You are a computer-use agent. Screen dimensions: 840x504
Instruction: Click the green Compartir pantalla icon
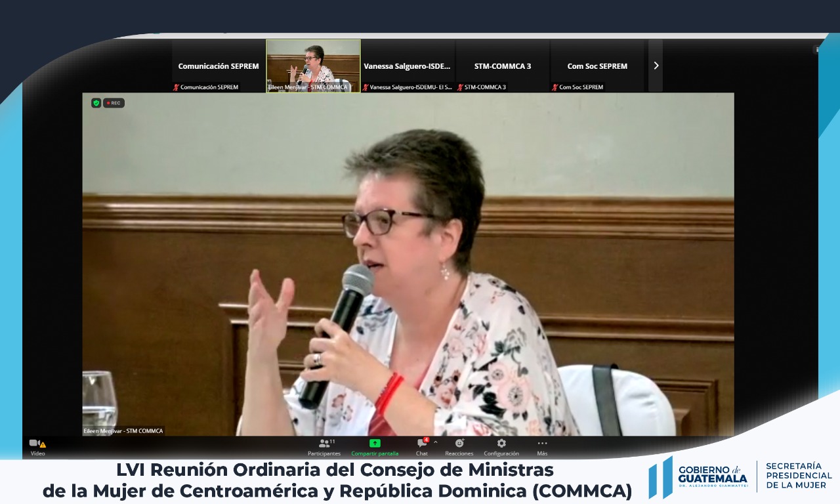[375, 444]
